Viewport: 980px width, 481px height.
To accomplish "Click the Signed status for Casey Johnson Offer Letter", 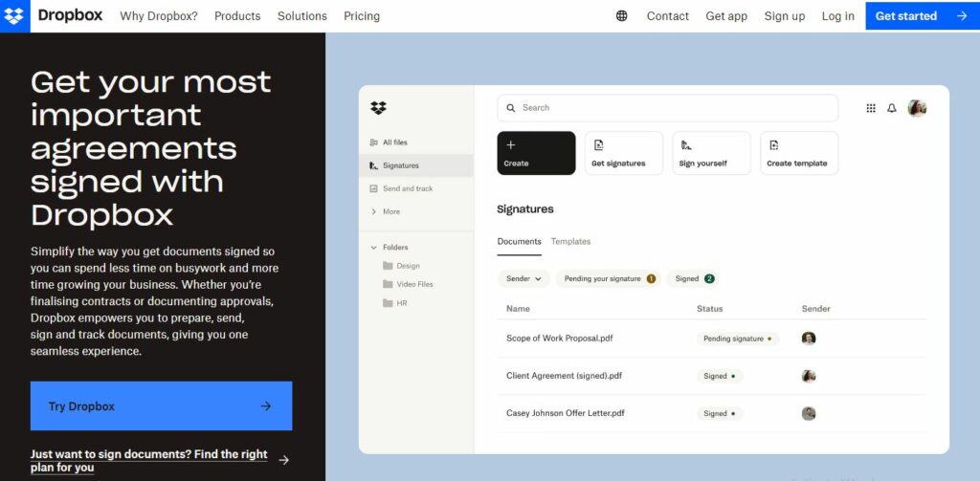I will [720, 413].
